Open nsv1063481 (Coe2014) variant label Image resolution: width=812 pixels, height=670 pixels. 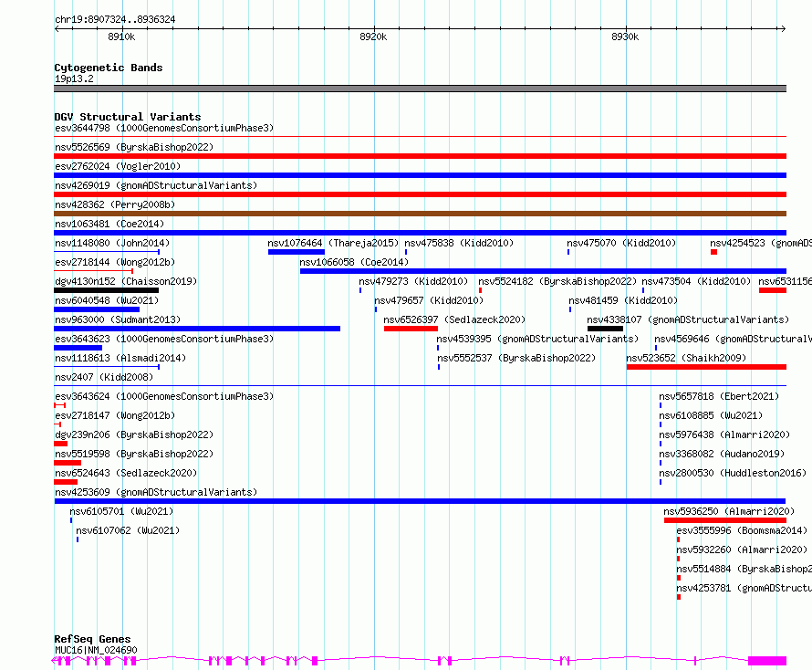109,224
